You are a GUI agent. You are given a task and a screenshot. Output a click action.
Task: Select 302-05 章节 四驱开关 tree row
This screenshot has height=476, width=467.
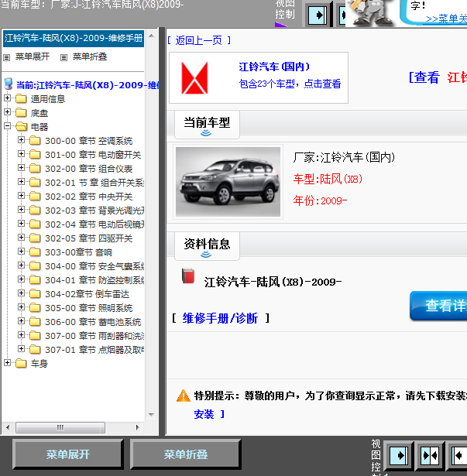coord(89,238)
